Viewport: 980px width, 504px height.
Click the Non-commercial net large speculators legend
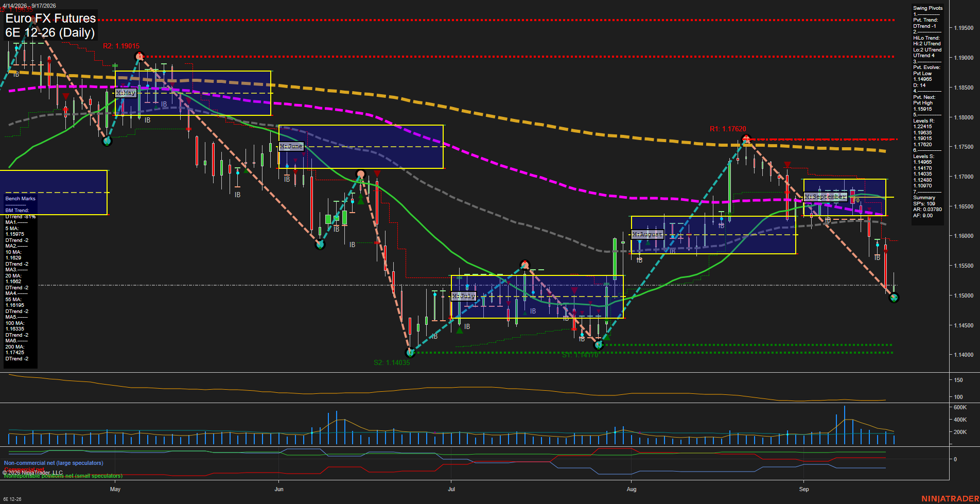point(54,463)
